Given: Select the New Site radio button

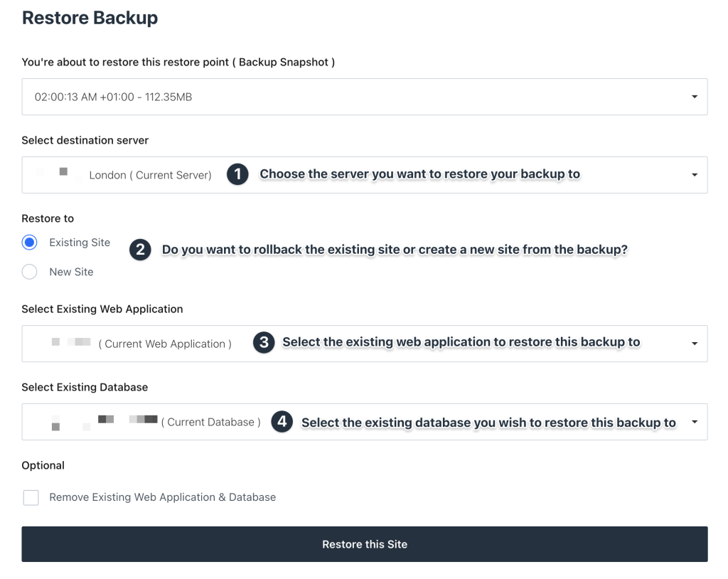Looking at the screenshot, I should pyautogui.click(x=30, y=272).
